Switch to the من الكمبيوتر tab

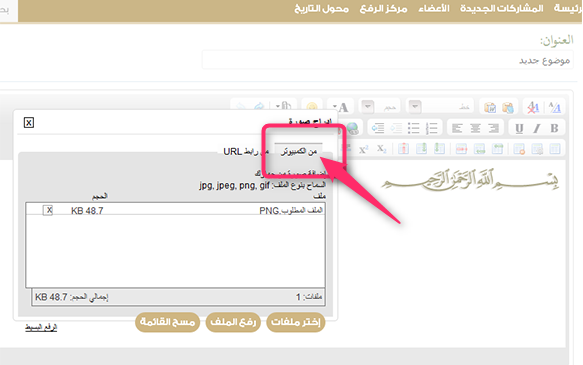click(299, 151)
